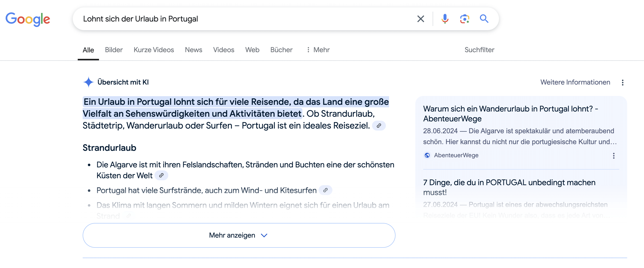The height and width of the screenshot is (268, 644).
Task: Click the highlighted sentence 'Ein Urlaub in Portugal lohnt sich'
Action: [236, 108]
